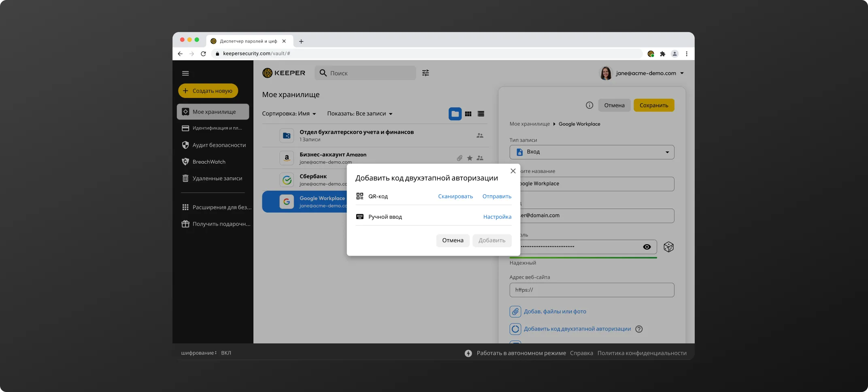This screenshot has width=868, height=392.
Task: Click the password input field
Action: tap(588, 247)
